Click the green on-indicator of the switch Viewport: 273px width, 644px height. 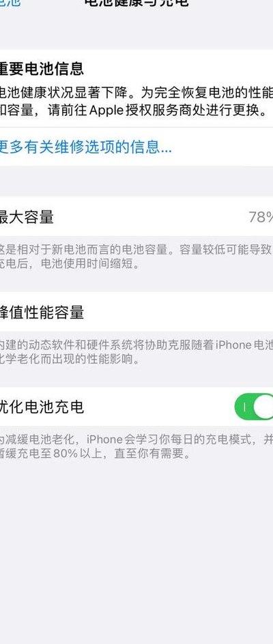click(x=244, y=407)
